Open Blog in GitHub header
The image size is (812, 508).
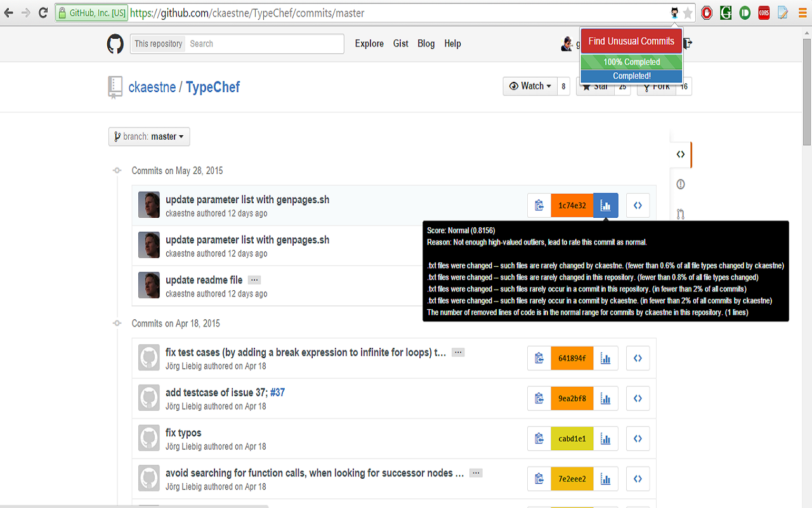coord(426,44)
